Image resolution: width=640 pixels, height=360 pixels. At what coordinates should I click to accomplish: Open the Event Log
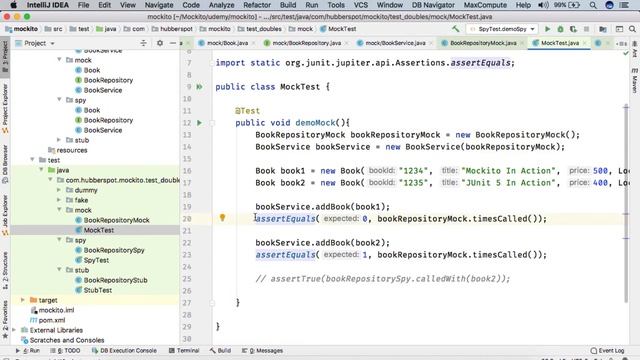(607, 351)
